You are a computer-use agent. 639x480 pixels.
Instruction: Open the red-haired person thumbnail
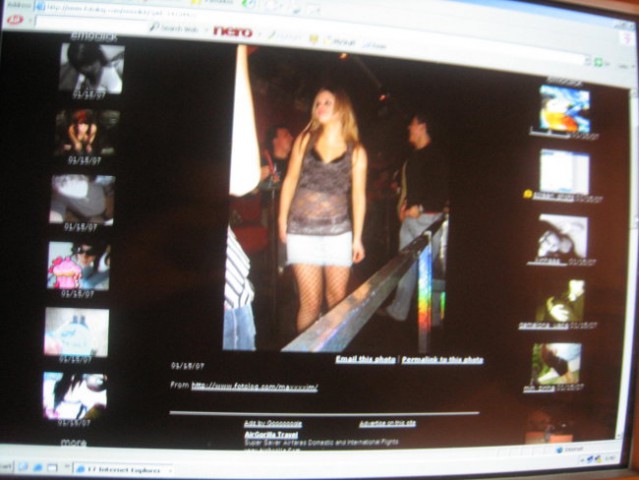tap(87, 132)
